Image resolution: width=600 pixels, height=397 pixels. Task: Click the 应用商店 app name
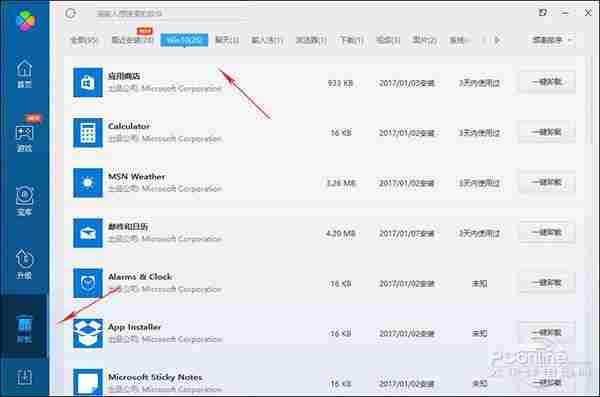pos(124,76)
